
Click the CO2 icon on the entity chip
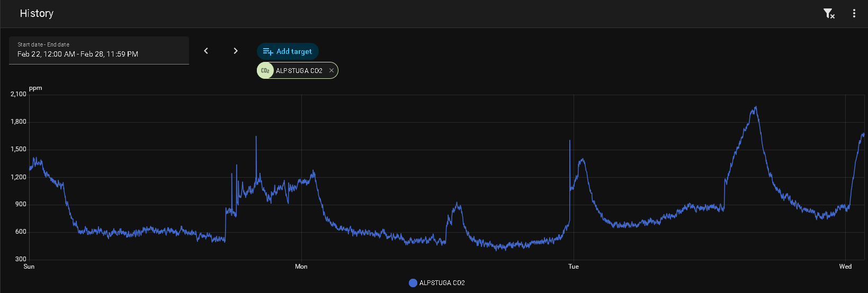pyautogui.click(x=265, y=70)
